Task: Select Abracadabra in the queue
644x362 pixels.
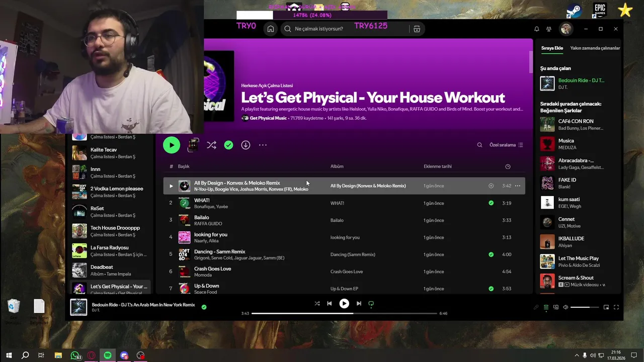Action: coord(578,163)
